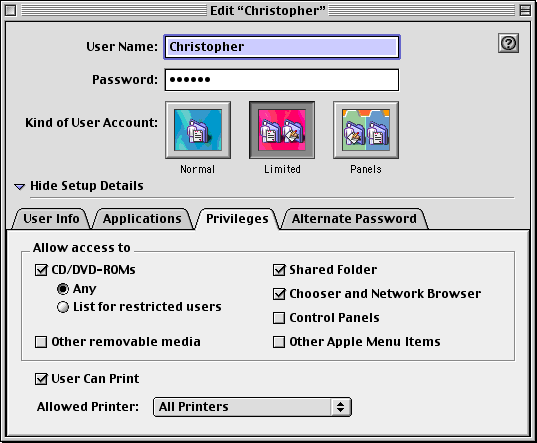Collapse window with the windowshade box
Image resolution: width=537 pixels, height=443 pixels.
tap(525, 11)
